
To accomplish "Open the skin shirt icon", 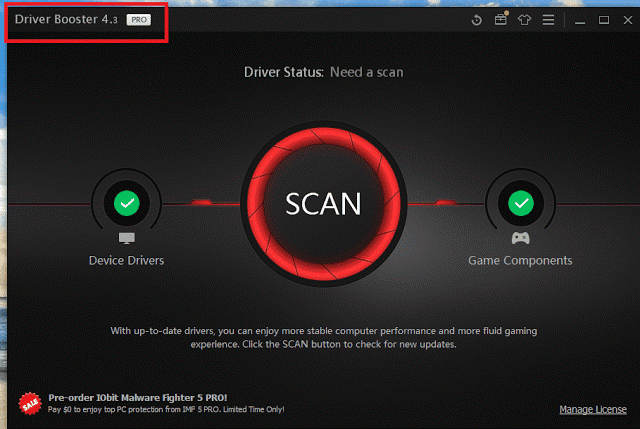I will point(524,20).
